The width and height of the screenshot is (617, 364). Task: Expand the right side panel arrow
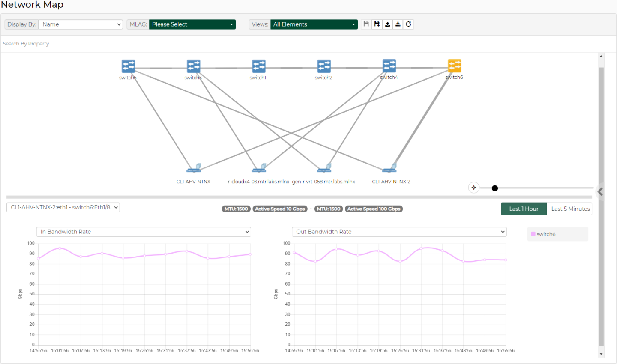[x=601, y=192]
